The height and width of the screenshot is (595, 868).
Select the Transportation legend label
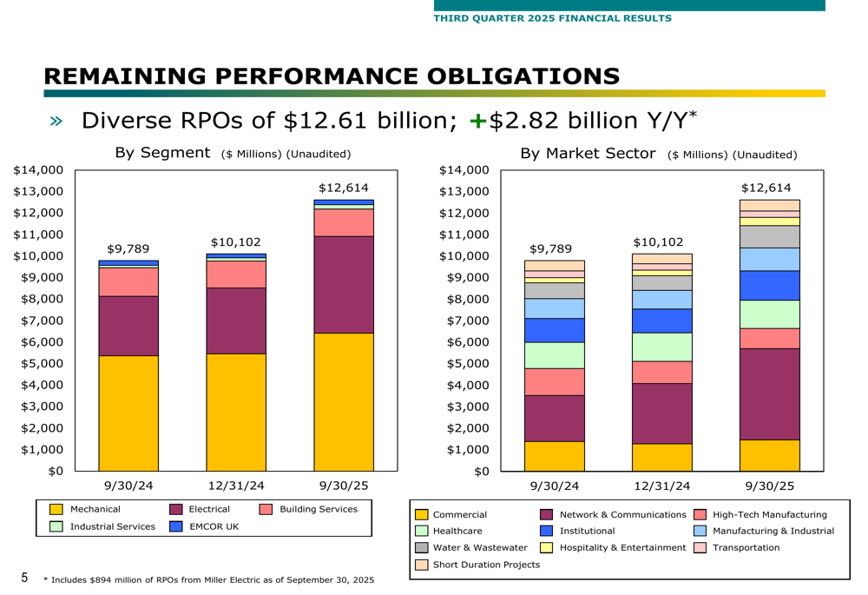click(746, 547)
